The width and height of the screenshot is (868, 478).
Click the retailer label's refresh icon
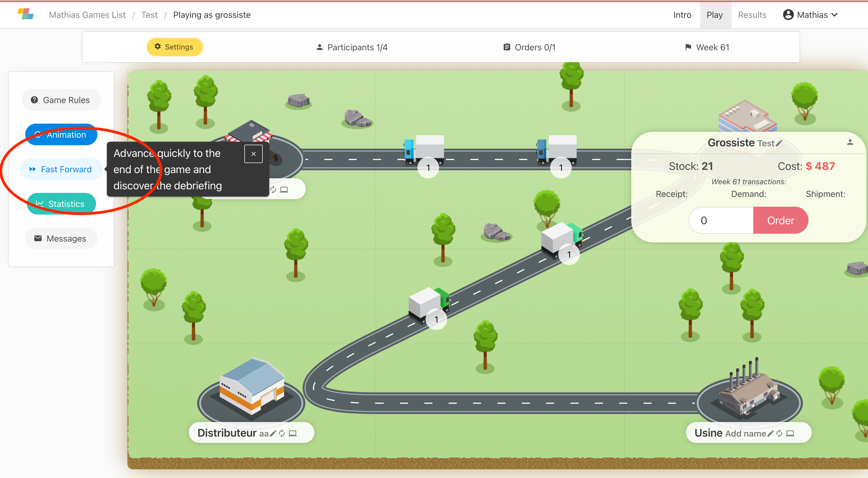[273, 190]
